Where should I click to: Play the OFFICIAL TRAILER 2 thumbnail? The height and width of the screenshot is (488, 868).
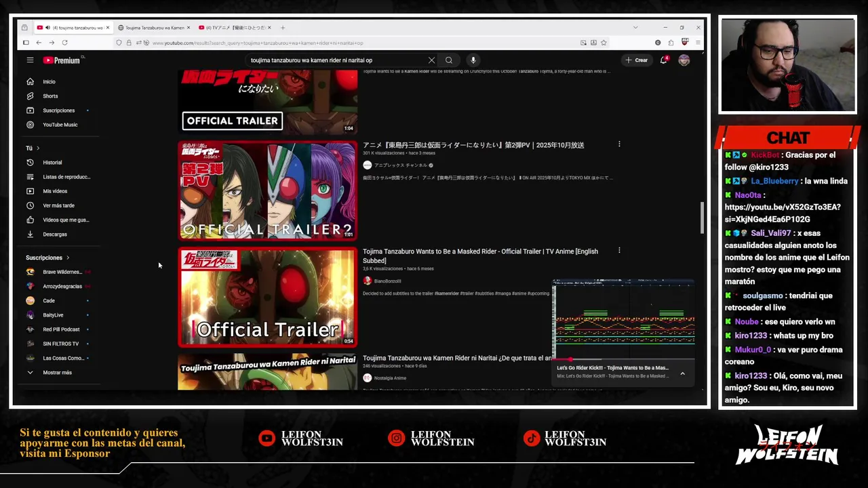click(x=267, y=191)
